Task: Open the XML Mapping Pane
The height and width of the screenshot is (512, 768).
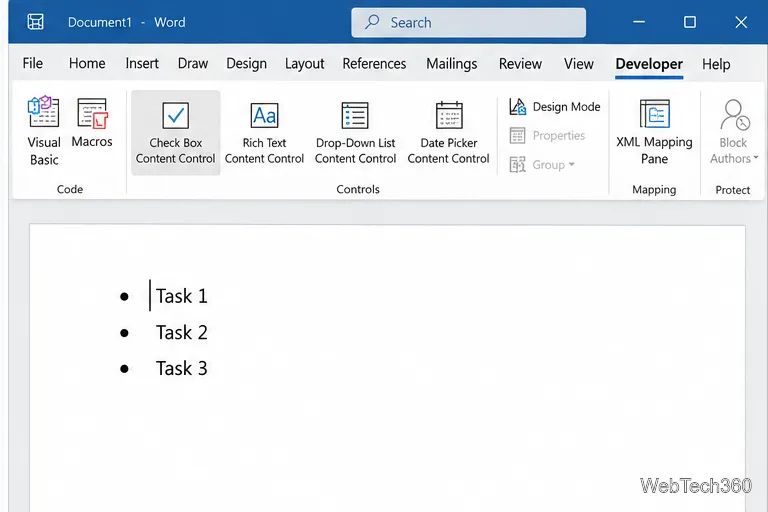Action: (654, 131)
